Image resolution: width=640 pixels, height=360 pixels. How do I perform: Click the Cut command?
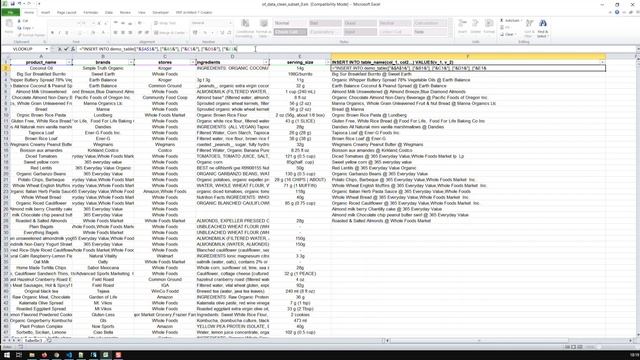pos(23,21)
